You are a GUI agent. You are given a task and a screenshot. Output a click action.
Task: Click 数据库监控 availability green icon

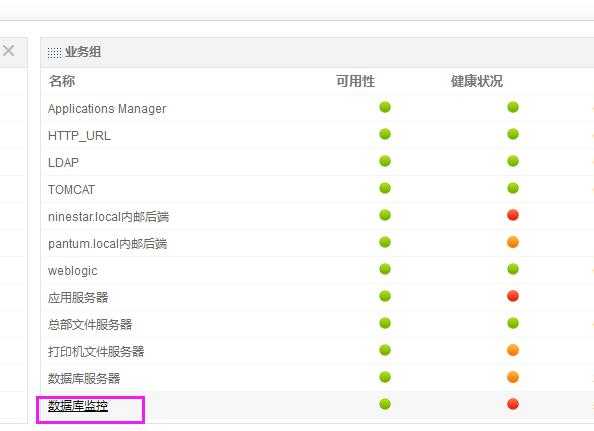(385, 404)
